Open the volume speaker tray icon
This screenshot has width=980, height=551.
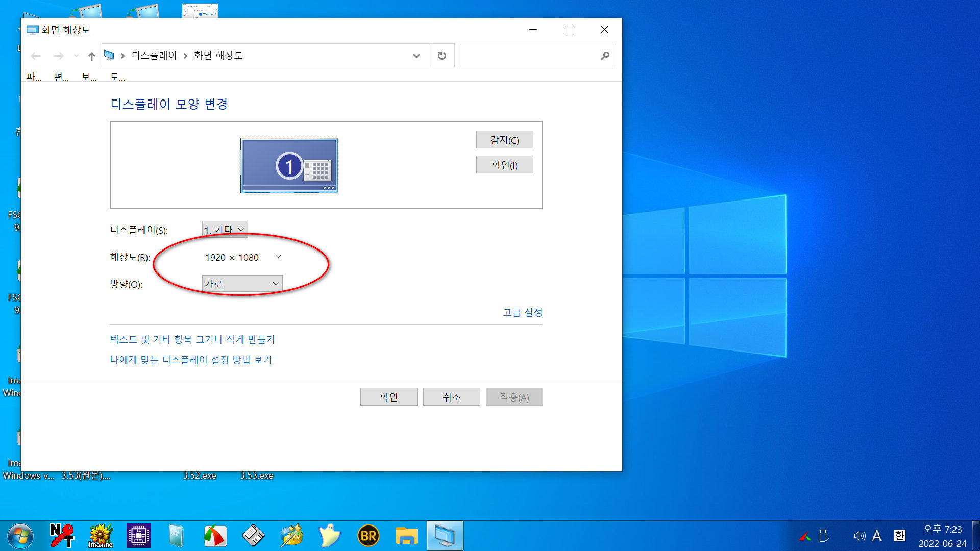point(860,536)
